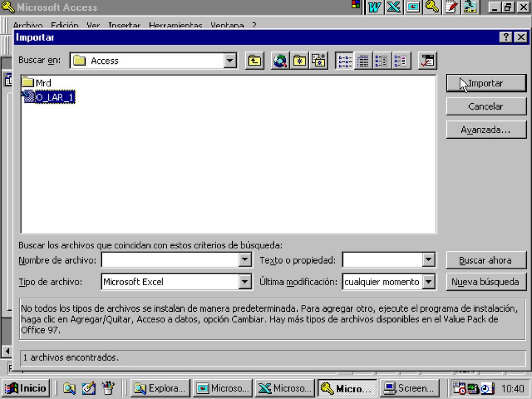Click inside the Nombre de archivo text field
Screen dimensions: 532x399
pyautogui.click(x=170, y=260)
